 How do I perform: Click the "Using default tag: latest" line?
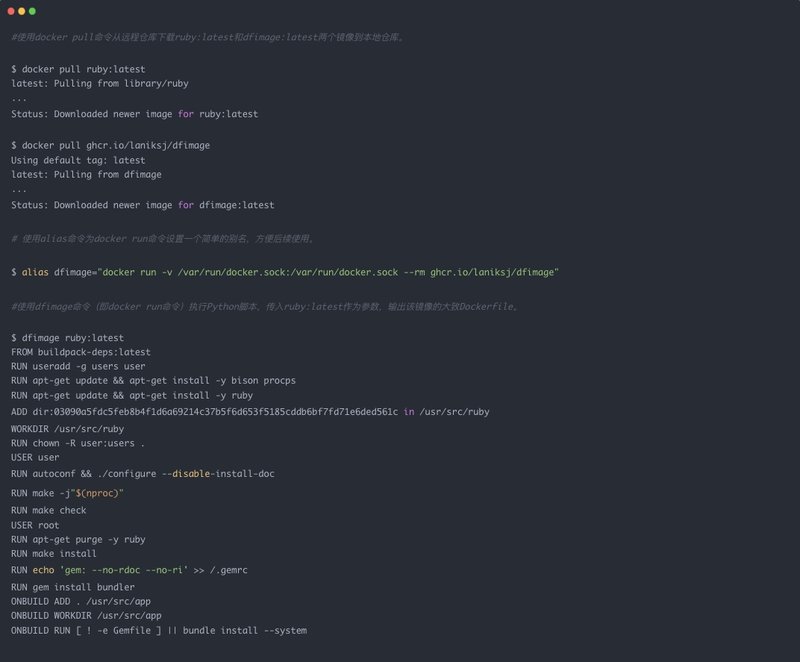(x=78, y=160)
